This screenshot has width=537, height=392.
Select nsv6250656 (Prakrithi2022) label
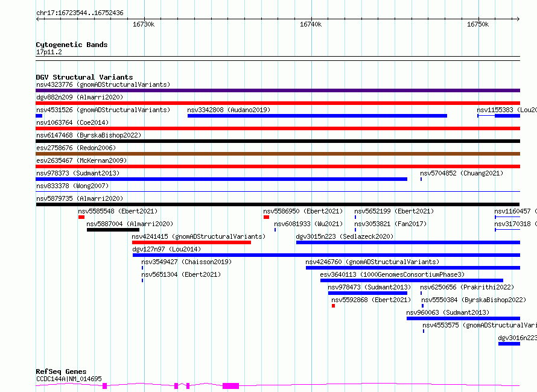[x=467, y=287]
